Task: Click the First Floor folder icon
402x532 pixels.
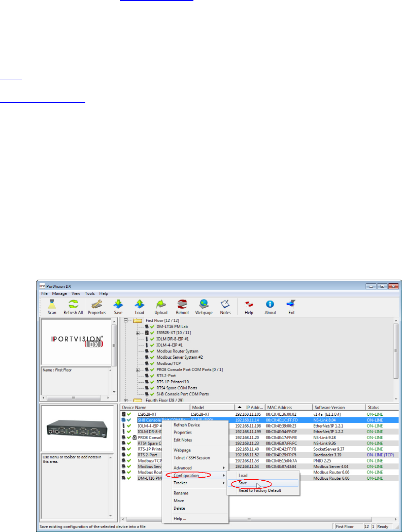Action: click(x=138, y=320)
